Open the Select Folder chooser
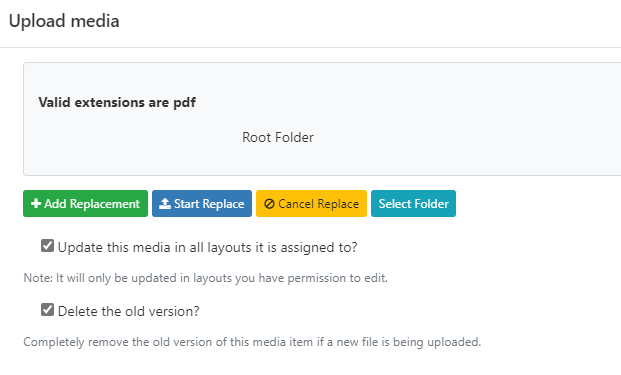 tap(413, 204)
